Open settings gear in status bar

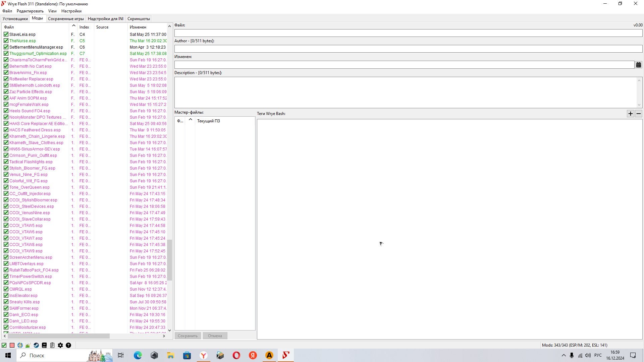coord(60,345)
